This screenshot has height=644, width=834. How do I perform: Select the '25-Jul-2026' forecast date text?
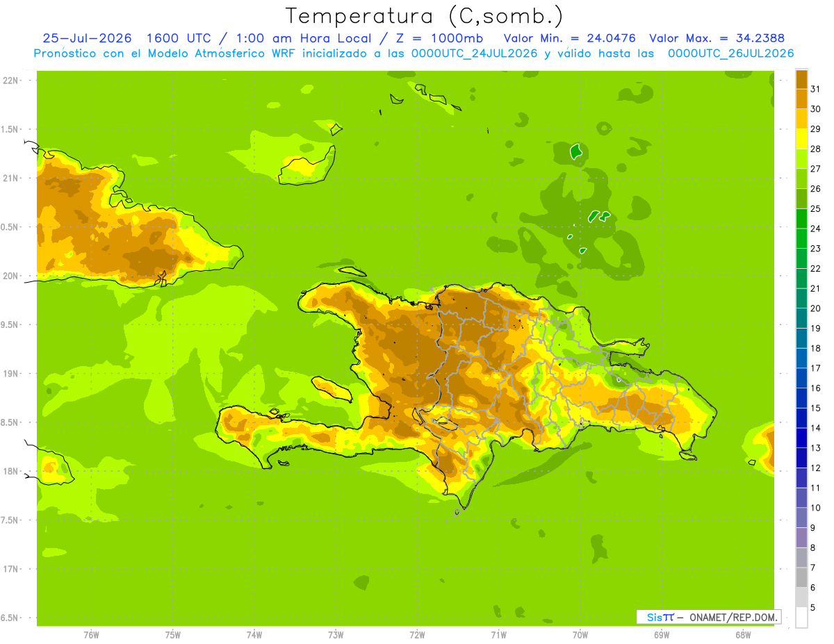[x=88, y=38]
